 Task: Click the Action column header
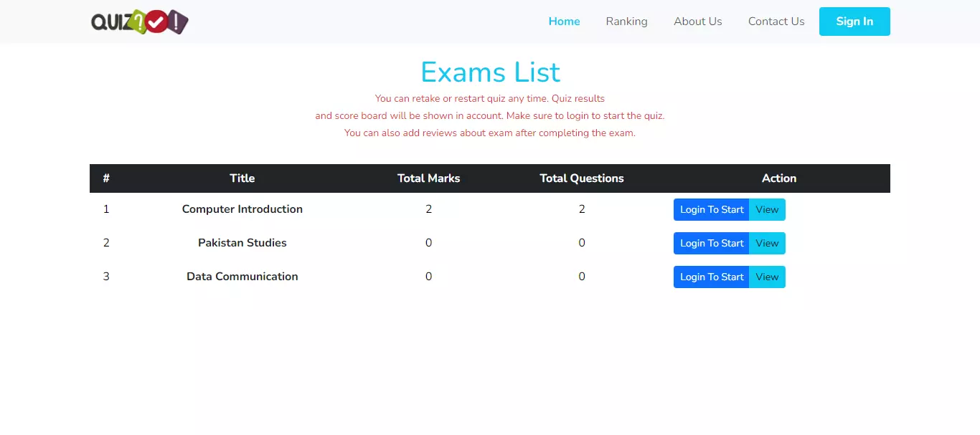click(x=779, y=178)
